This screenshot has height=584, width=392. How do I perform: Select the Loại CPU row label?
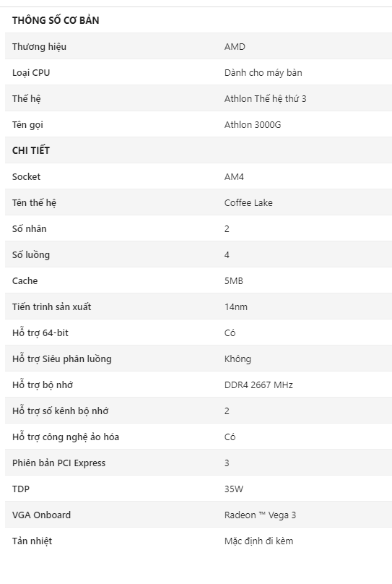(x=31, y=72)
